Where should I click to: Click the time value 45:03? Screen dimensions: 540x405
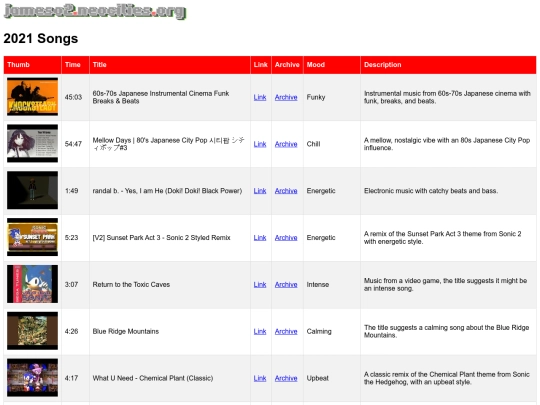(x=73, y=97)
